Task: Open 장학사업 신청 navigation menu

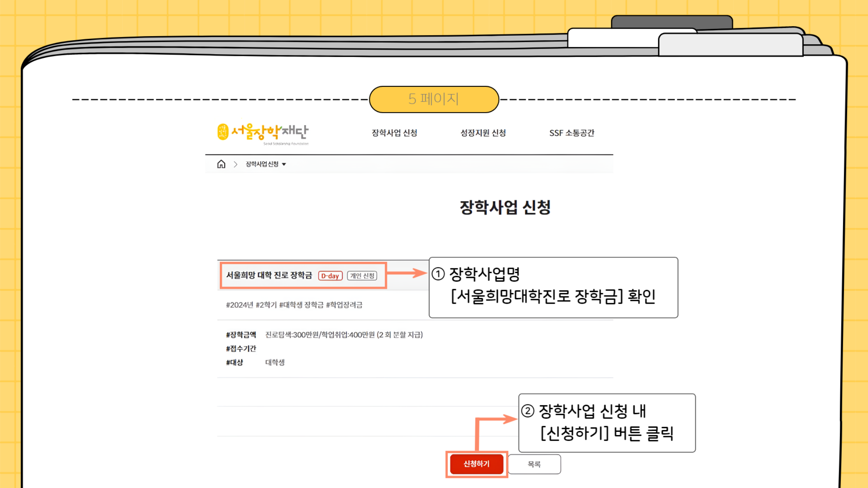Action: [x=394, y=133]
